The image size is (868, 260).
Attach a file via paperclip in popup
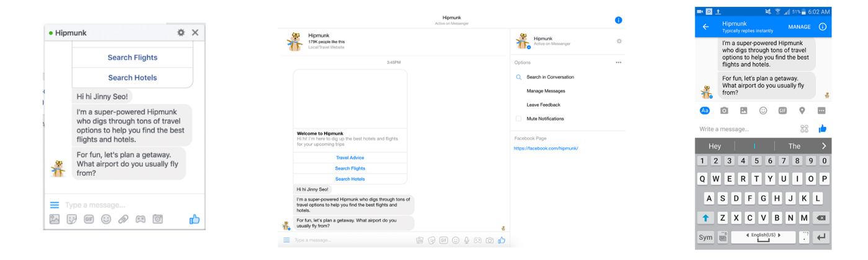123,219
